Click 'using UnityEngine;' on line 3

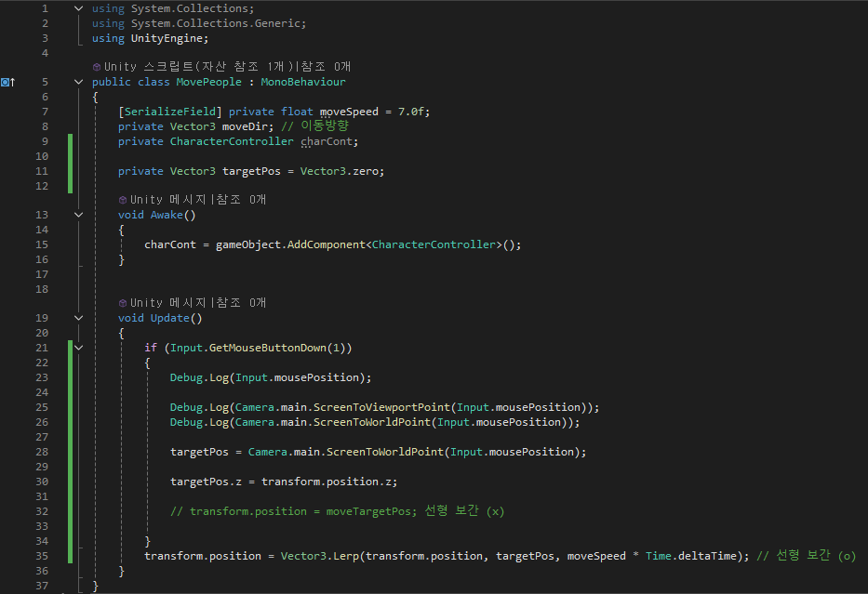[150, 38]
